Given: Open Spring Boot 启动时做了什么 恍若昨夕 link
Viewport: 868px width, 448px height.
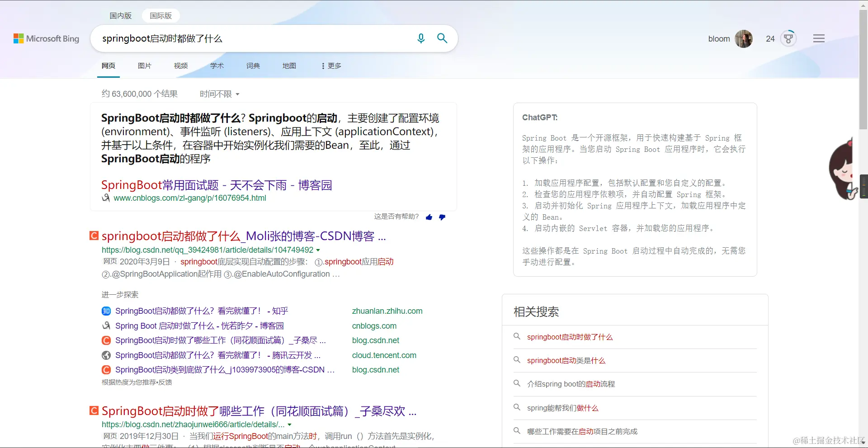Looking at the screenshot, I should pos(199,325).
